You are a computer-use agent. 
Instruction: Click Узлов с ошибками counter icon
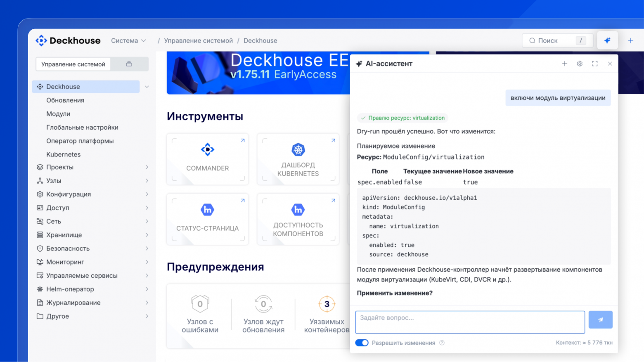(200, 304)
